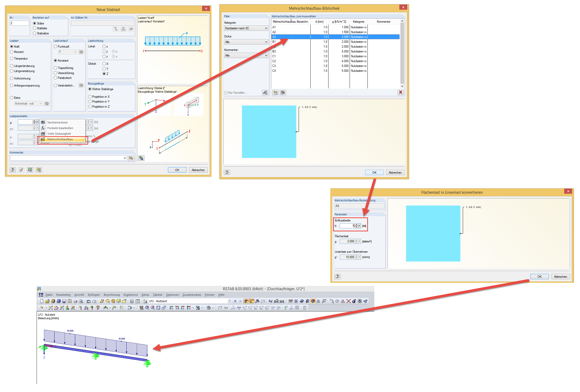580x392 pixels.
Task: Open the Berechnung menu in RSTAB
Action: pos(112,295)
